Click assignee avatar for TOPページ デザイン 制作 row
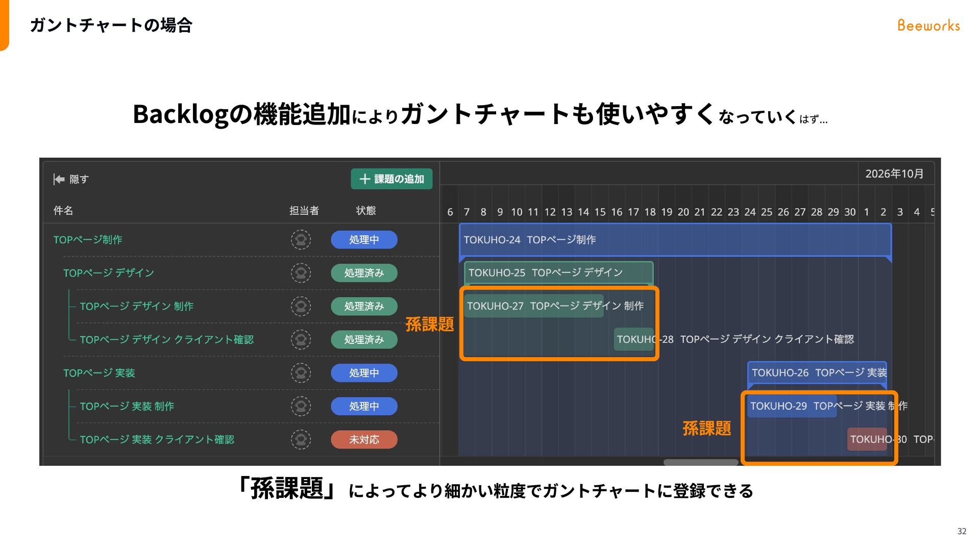The width and height of the screenshot is (980, 551). coord(301,306)
